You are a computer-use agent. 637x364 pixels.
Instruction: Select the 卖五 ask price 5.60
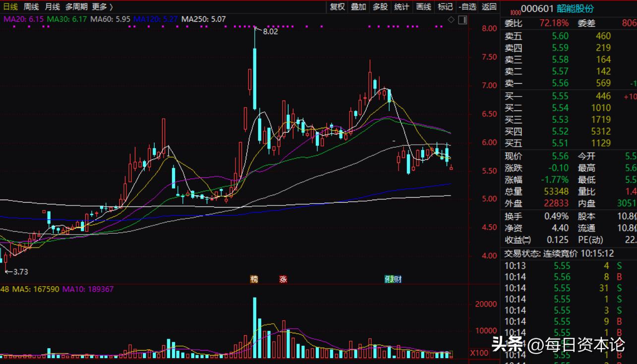click(560, 36)
